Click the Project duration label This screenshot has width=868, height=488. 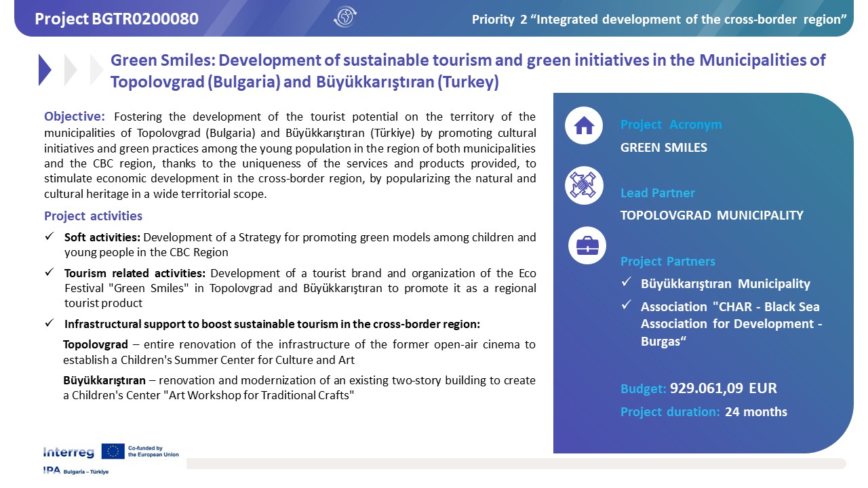pyautogui.click(x=670, y=411)
